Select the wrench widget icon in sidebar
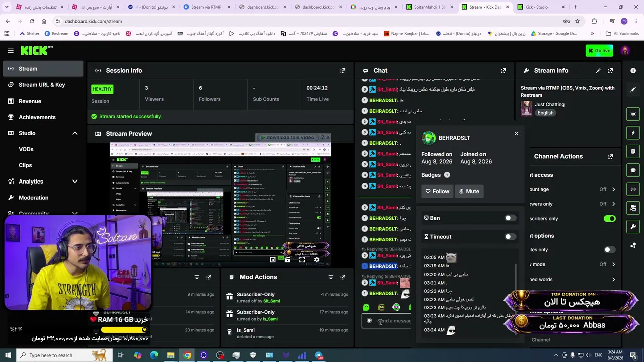The width and height of the screenshot is (644, 362). click(633, 227)
